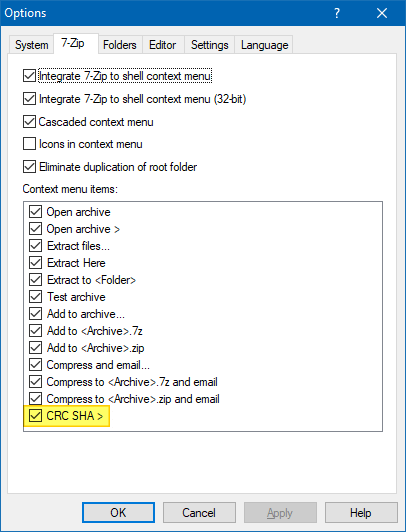The height and width of the screenshot is (532, 406).
Task: Click the Apply button
Action: point(280,512)
